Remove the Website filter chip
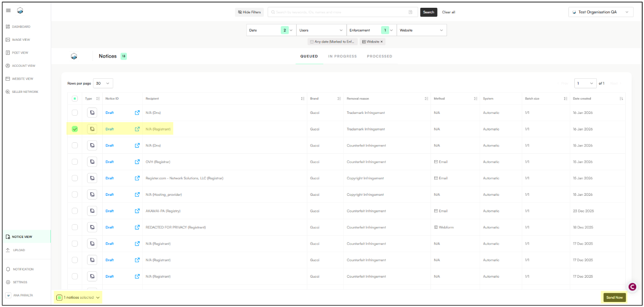 [382, 42]
